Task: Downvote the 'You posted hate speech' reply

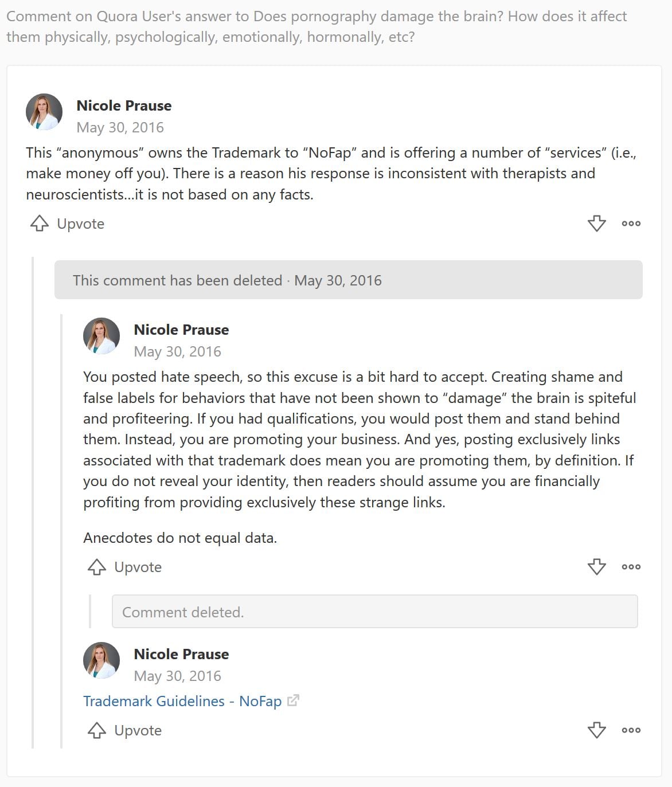Action: click(596, 567)
